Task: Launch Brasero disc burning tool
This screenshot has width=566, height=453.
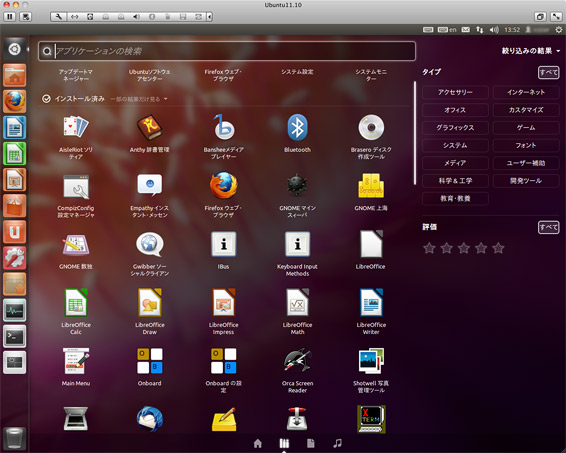Action: click(x=371, y=127)
